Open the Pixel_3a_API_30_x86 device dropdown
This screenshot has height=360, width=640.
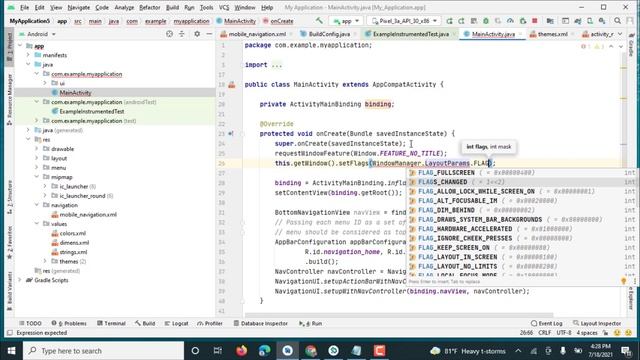(404, 21)
